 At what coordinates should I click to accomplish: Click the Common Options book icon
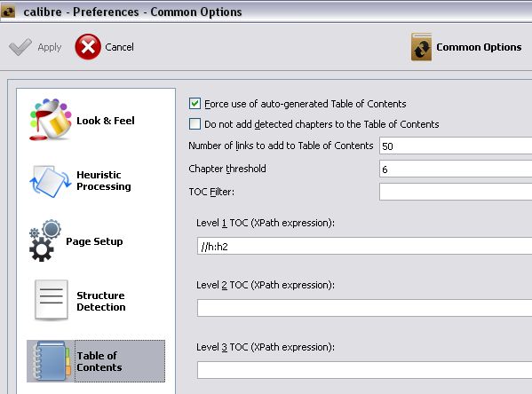421,47
